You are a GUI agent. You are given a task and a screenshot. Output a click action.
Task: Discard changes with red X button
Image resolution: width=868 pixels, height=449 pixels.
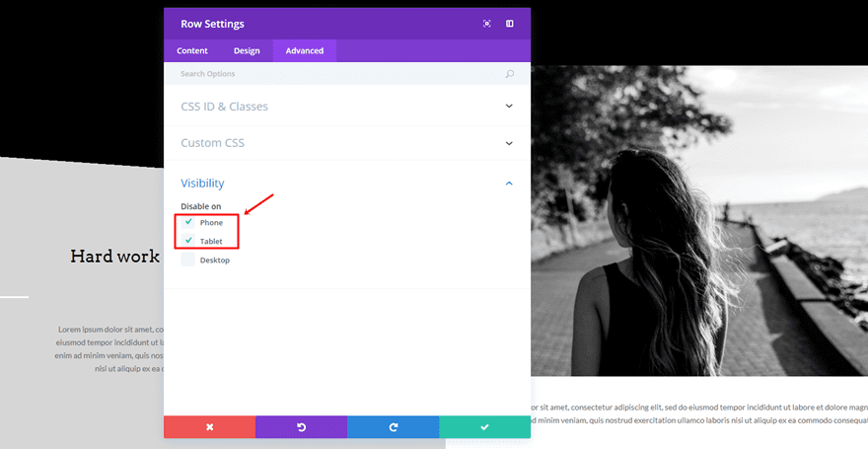click(x=210, y=427)
